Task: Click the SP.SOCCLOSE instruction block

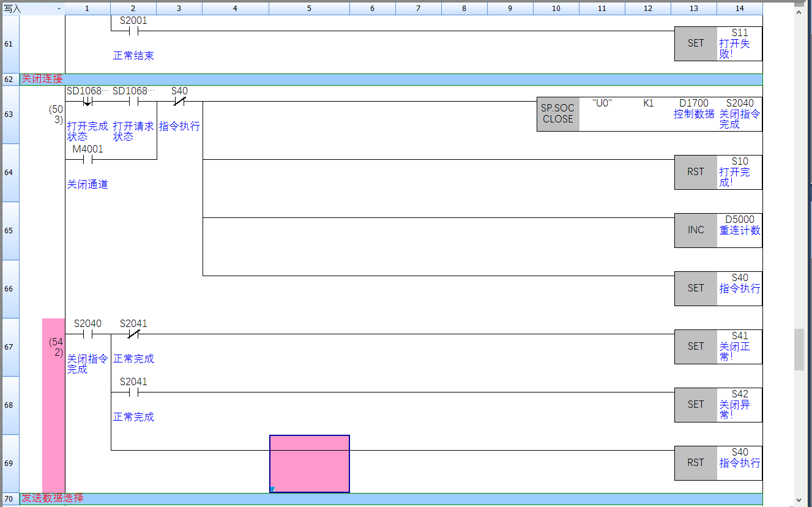Action: (x=557, y=114)
